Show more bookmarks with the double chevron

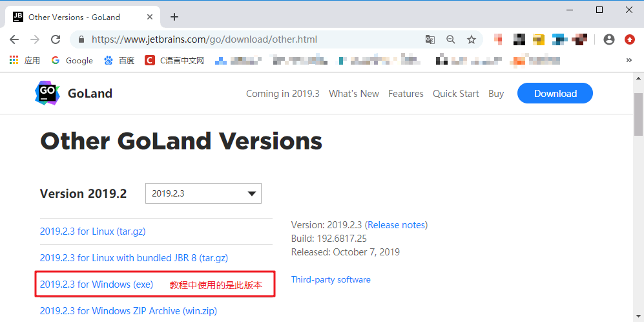[x=628, y=60]
